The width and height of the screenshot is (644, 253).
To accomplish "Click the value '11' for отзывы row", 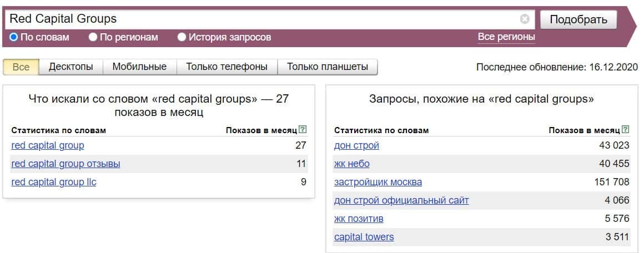I will pyautogui.click(x=301, y=164).
